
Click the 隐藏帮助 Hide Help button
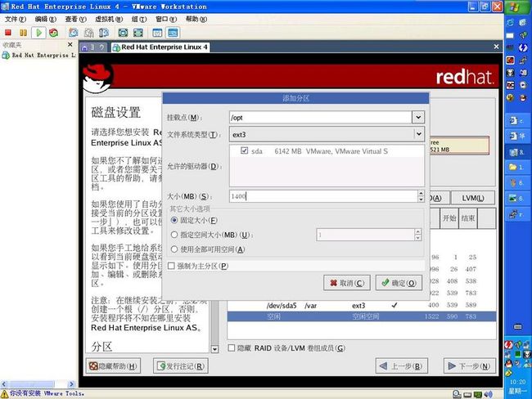[113, 366]
